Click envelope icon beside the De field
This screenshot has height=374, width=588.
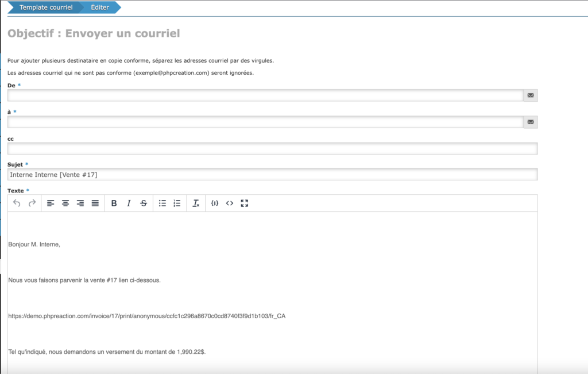pyautogui.click(x=531, y=95)
